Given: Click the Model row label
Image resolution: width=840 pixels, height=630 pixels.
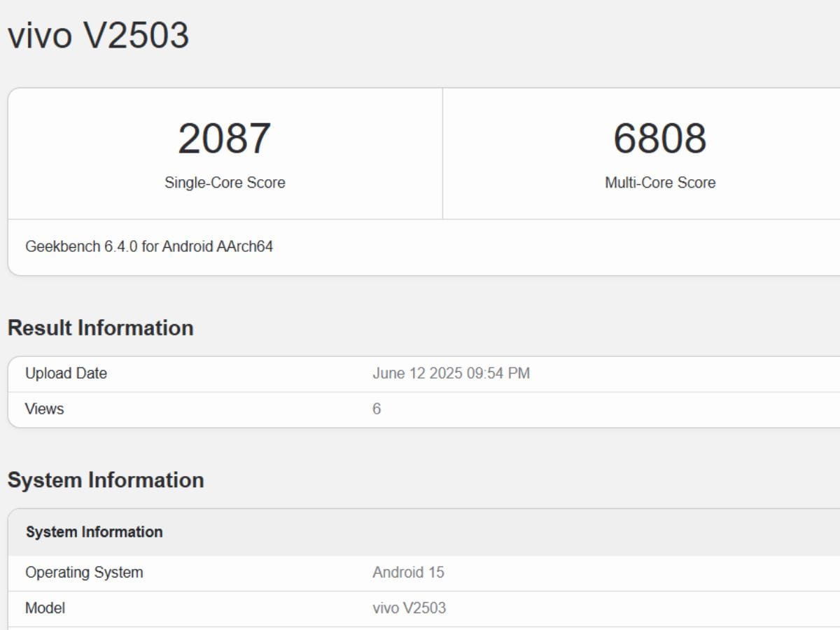Looking at the screenshot, I should (45, 608).
